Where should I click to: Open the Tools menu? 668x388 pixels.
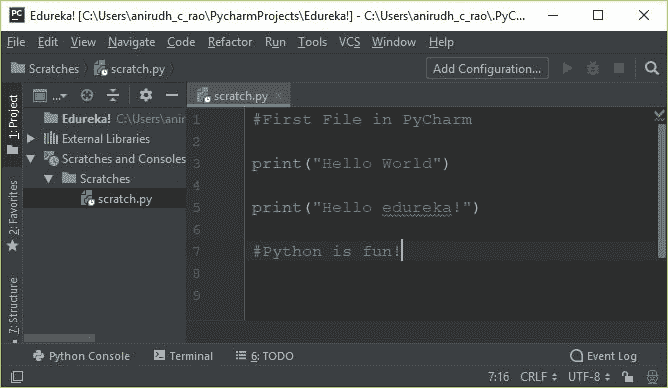[x=312, y=42]
